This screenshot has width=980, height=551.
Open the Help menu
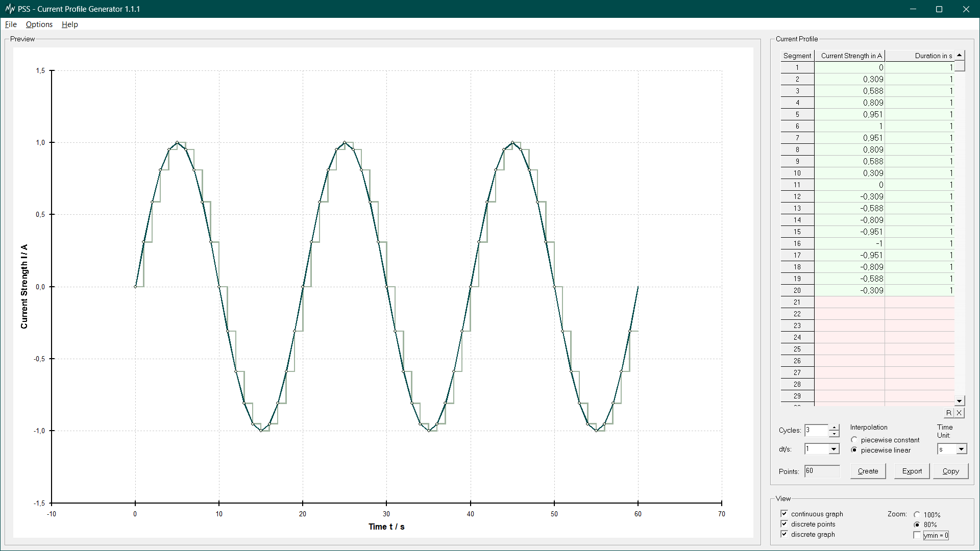[x=70, y=24]
